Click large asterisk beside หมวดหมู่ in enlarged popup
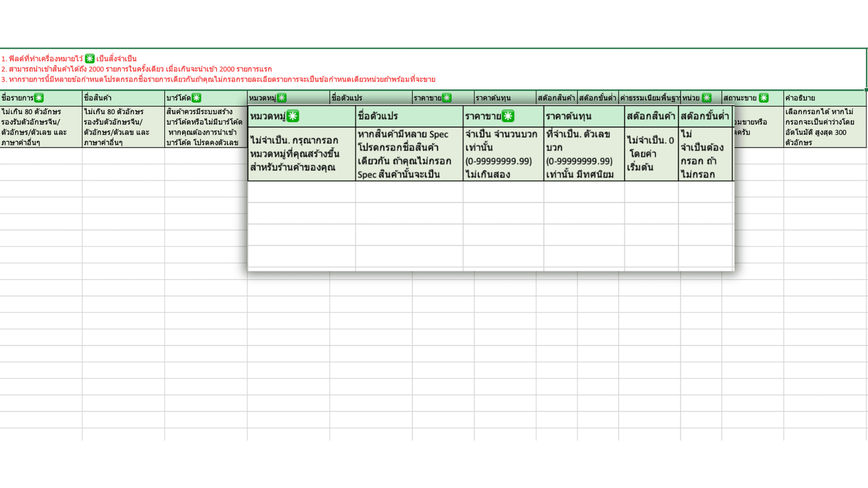The image size is (868, 488). click(293, 116)
